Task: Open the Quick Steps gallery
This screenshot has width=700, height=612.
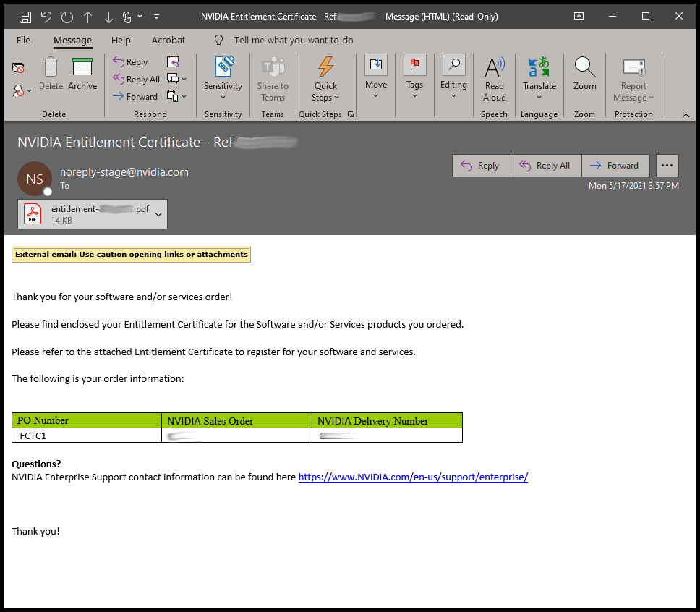Action: tap(325, 79)
